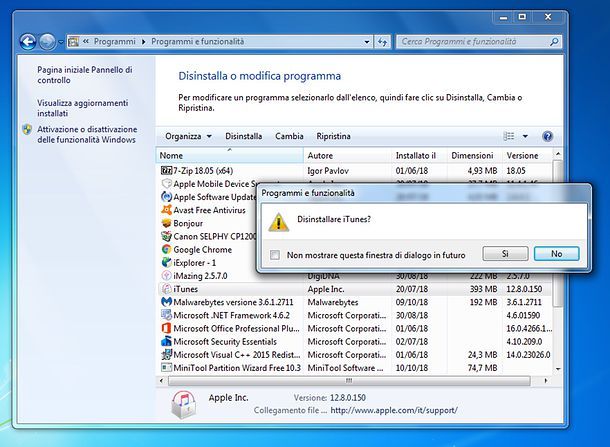
Task: Click the MiniTool Partition Wizard icon
Action: [x=166, y=368]
